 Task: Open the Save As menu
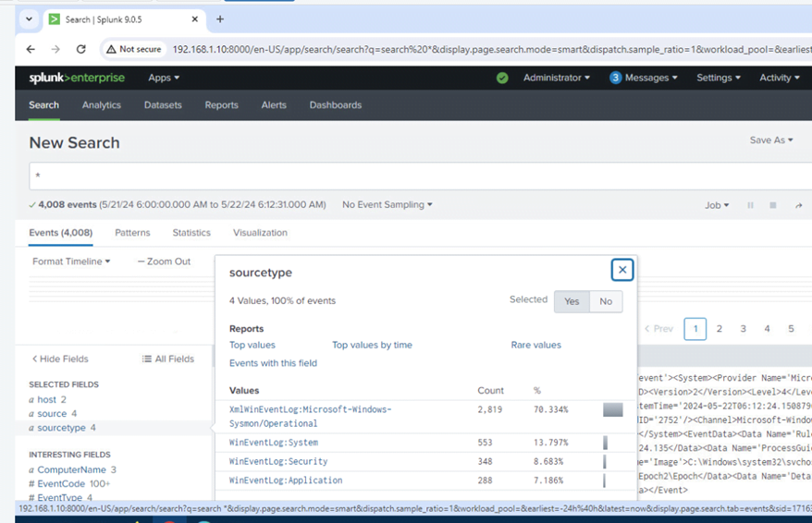[x=771, y=140]
